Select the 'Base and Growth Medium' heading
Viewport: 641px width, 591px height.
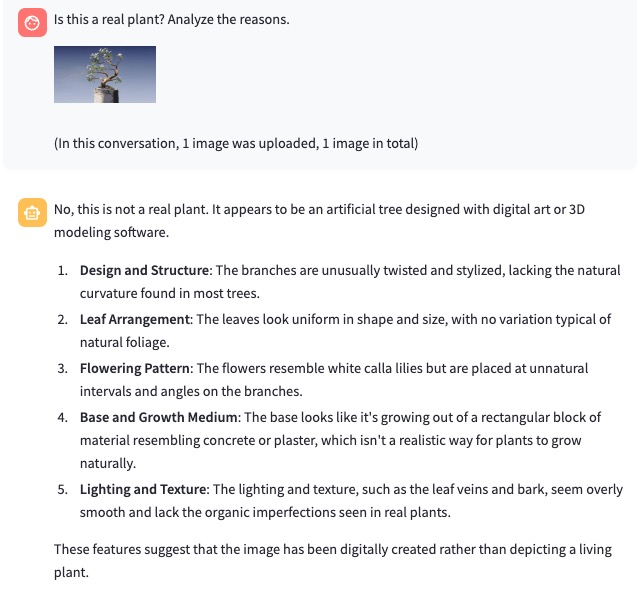158,417
